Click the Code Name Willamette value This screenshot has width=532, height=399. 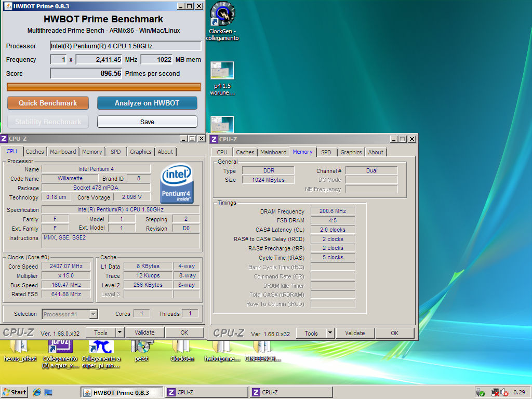click(x=70, y=179)
